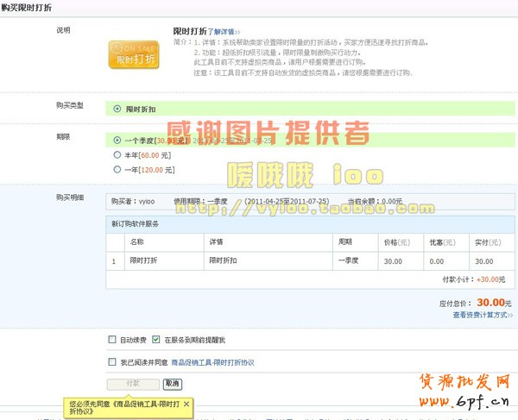Click the 周期 column header
The height and width of the screenshot is (420, 518).
click(345, 241)
